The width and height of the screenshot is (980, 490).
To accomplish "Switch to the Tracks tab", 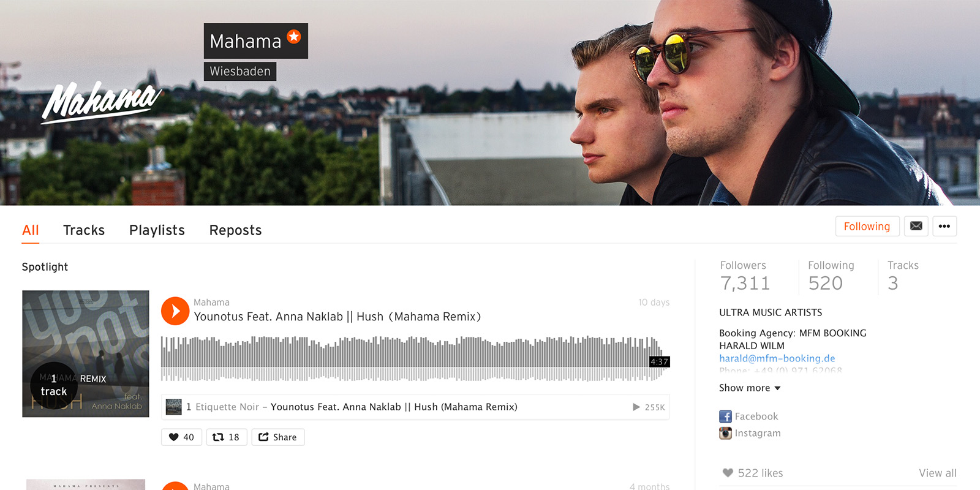I will (x=84, y=230).
